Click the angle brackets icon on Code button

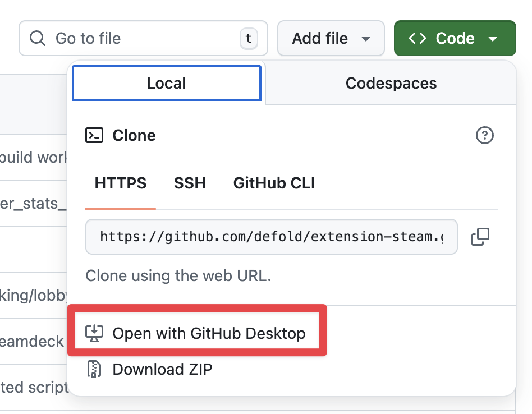[418, 39]
